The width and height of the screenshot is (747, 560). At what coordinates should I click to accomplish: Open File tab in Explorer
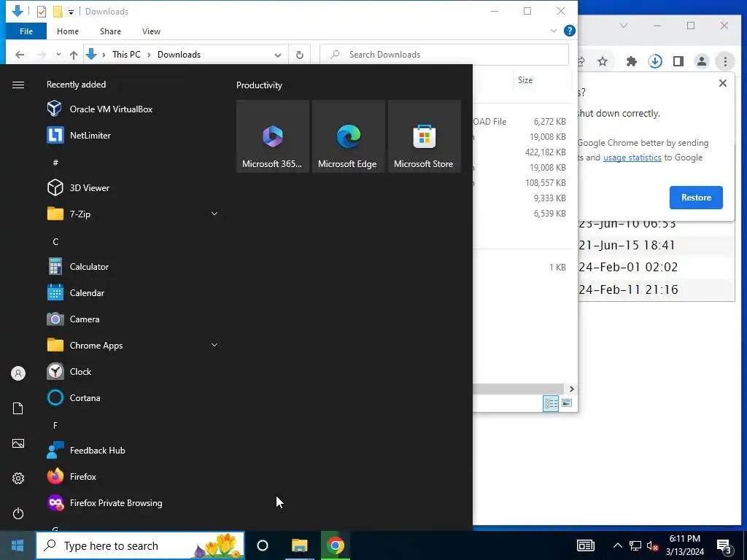26,31
